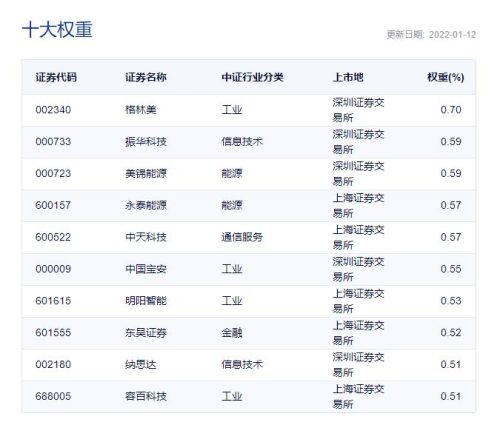500x425 pixels.
Task: Open stock code 600157
Action: click(53, 205)
